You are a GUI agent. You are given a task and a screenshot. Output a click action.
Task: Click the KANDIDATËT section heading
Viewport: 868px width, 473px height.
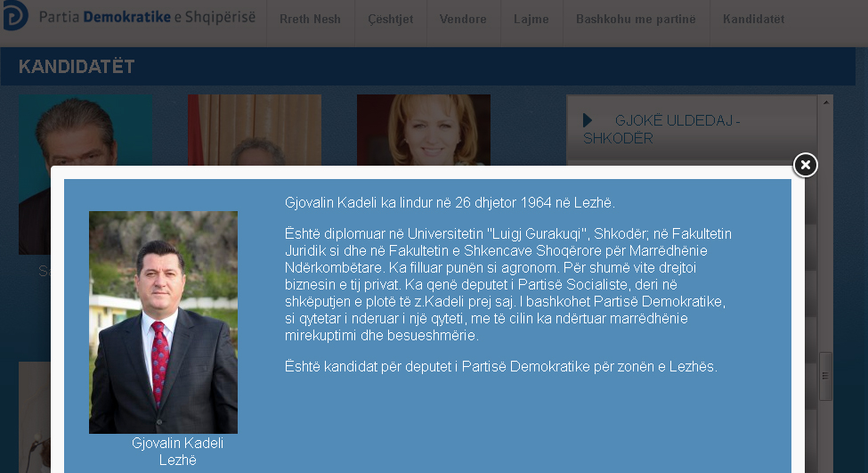coord(77,68)
